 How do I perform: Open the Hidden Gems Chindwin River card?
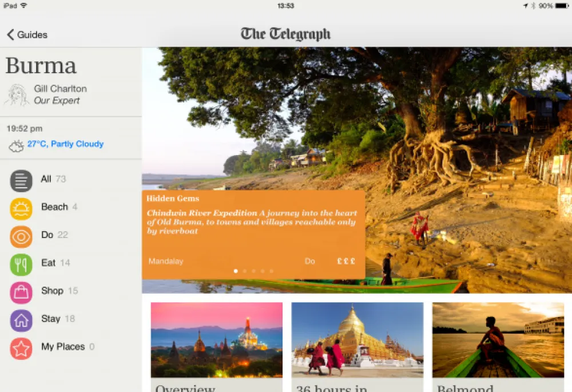click(253, 234)
